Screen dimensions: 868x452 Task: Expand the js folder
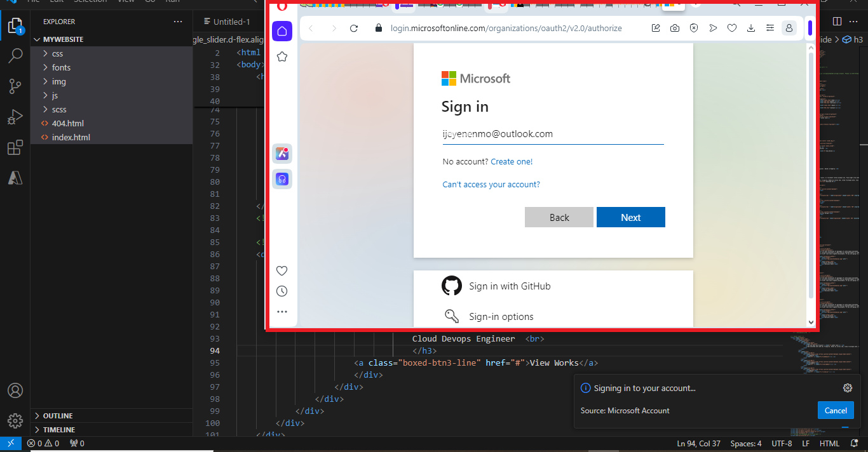click(x=111, y=95)
